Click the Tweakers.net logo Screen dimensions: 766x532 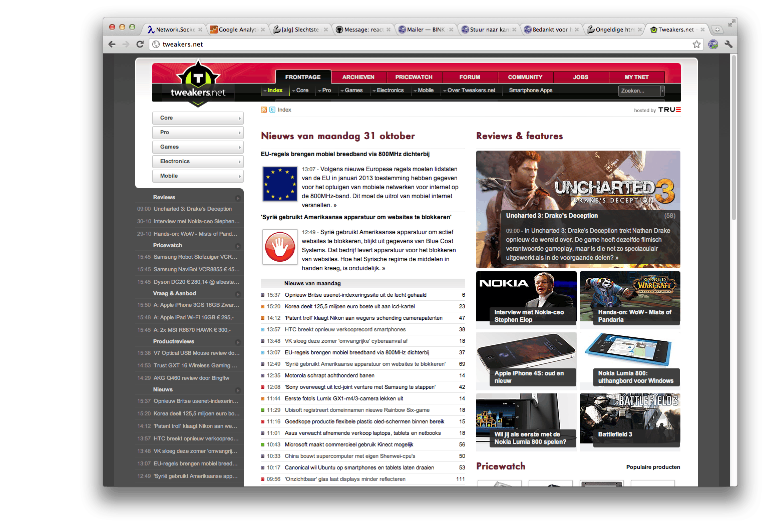[x=198, y=84]
